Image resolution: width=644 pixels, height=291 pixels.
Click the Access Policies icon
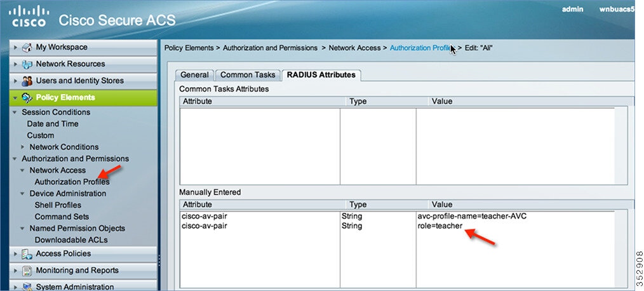tap(27, 254)
